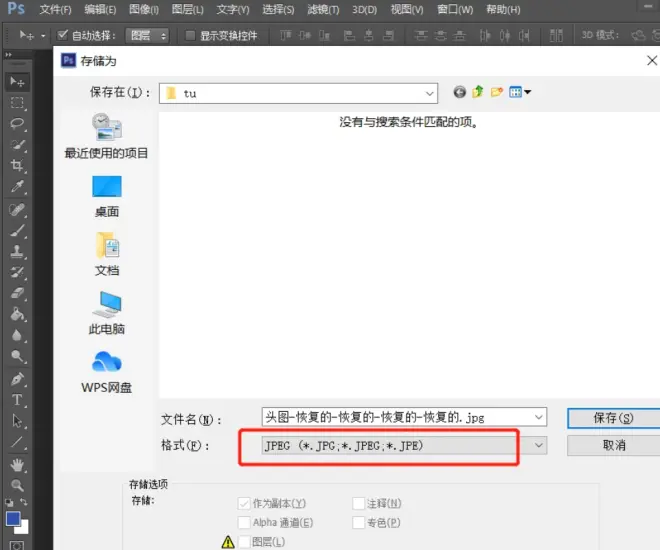
Task: Select the Quick Selection tool
Action: pyautogui.click(x=17, y=144)
